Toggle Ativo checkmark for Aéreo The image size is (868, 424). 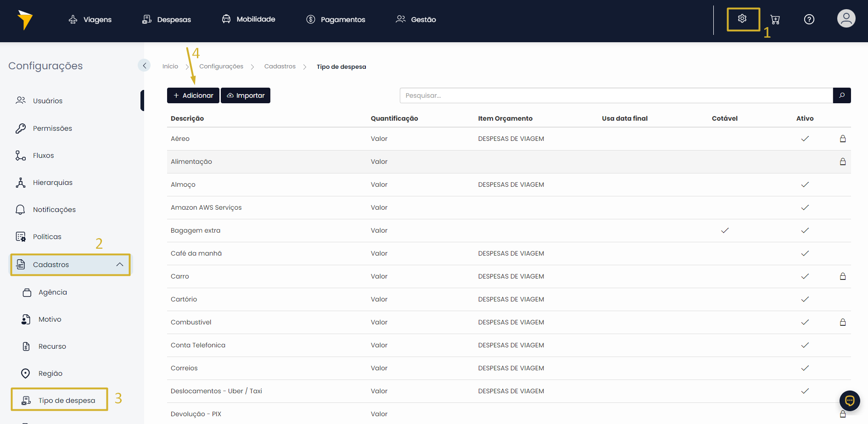(805, 139)
